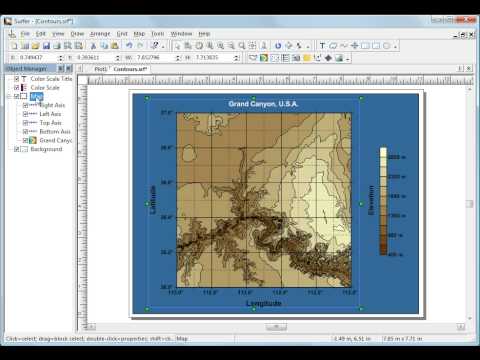Screen dimensions: 480x360
Task: Switch to the Contours.srf tab
Action: (x=130, y=69)
